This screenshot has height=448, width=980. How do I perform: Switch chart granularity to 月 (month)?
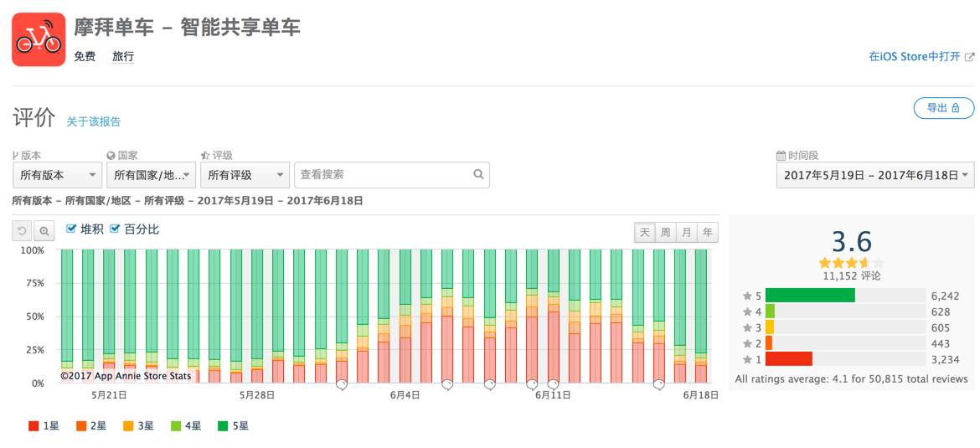click(686, 233)
